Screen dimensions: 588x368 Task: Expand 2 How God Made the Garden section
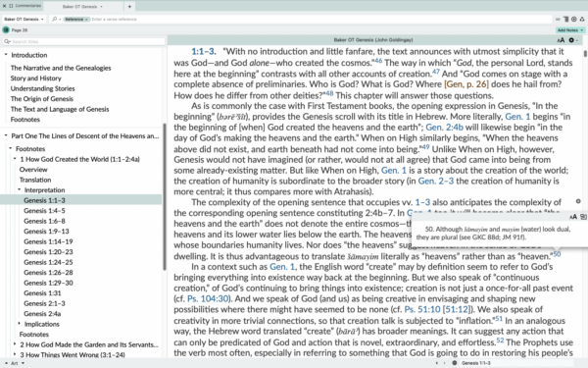(15, 344)
